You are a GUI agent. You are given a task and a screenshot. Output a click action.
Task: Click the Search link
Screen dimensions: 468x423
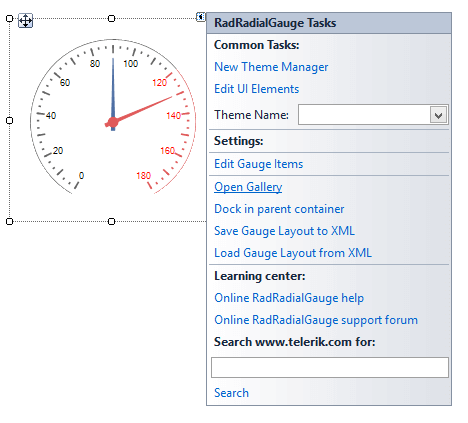point(231,393)
